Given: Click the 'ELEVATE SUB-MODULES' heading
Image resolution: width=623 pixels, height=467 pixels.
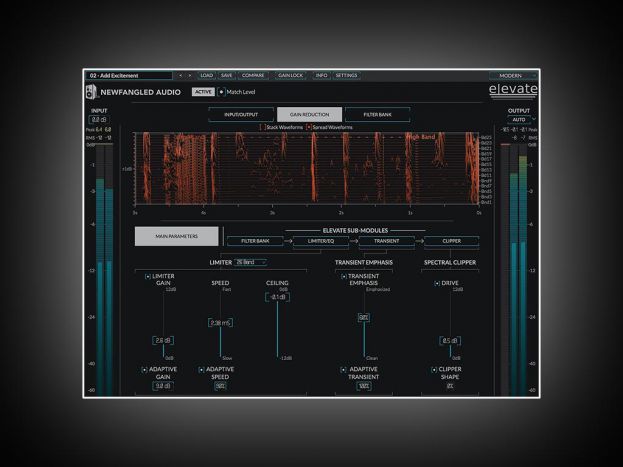Looking at the screenshot, I should tap(355, 231).
